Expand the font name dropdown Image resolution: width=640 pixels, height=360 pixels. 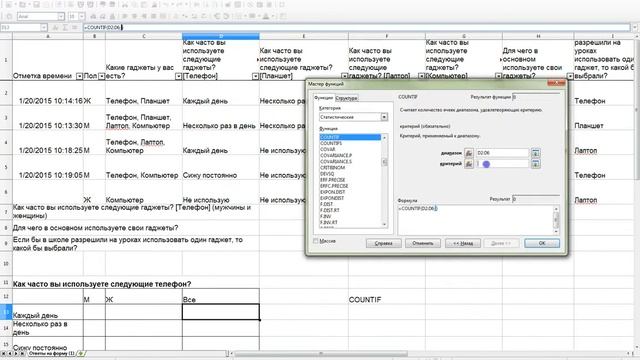coord(61,16)
